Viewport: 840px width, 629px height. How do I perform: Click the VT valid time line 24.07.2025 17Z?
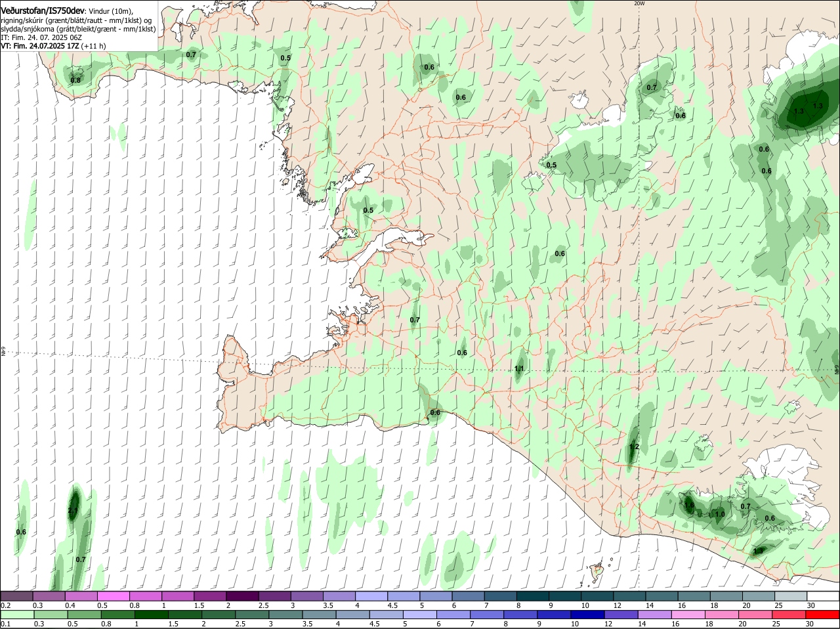point(53,46)
